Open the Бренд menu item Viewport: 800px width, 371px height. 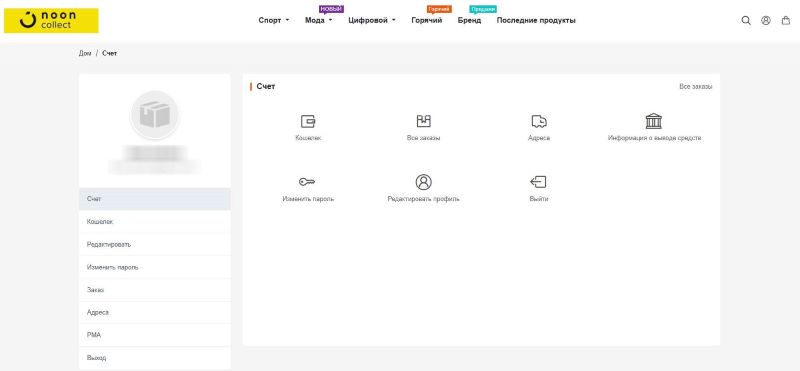point(469,20)
